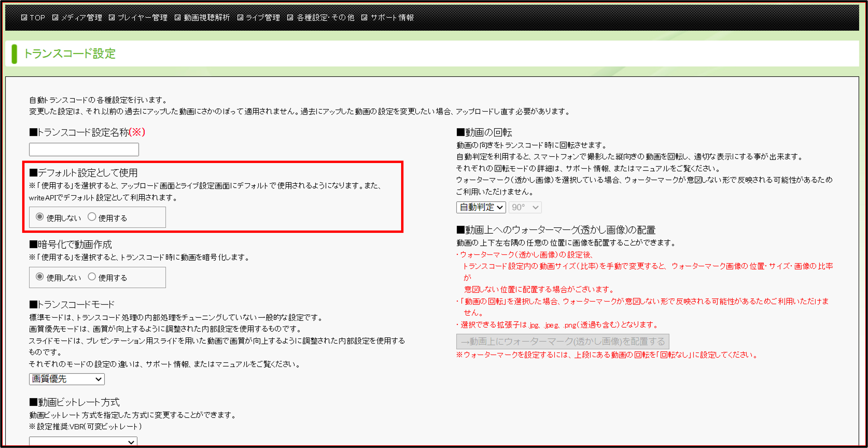Open the TOP menu item
This screenshot has width=868, height=448.
tap(37, 17)
